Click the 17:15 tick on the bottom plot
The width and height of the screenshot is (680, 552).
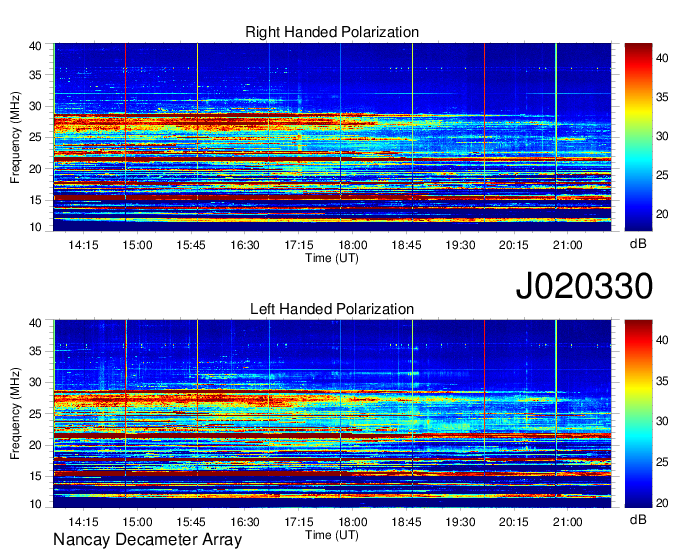tap(299, 522)
